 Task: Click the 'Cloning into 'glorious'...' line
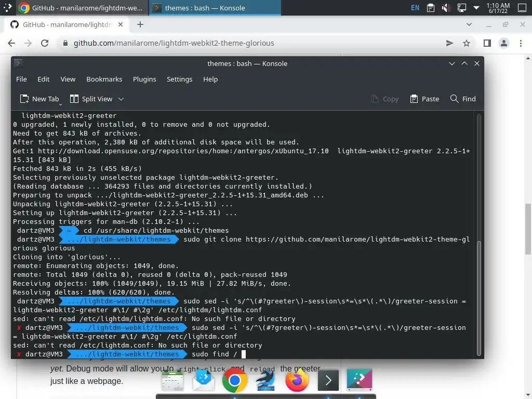coord(66,257)
